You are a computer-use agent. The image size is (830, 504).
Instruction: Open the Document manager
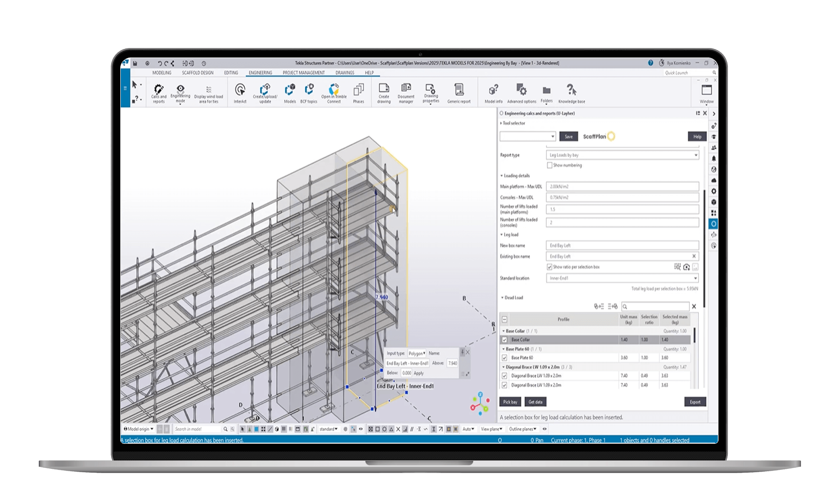tap(406, 92)
